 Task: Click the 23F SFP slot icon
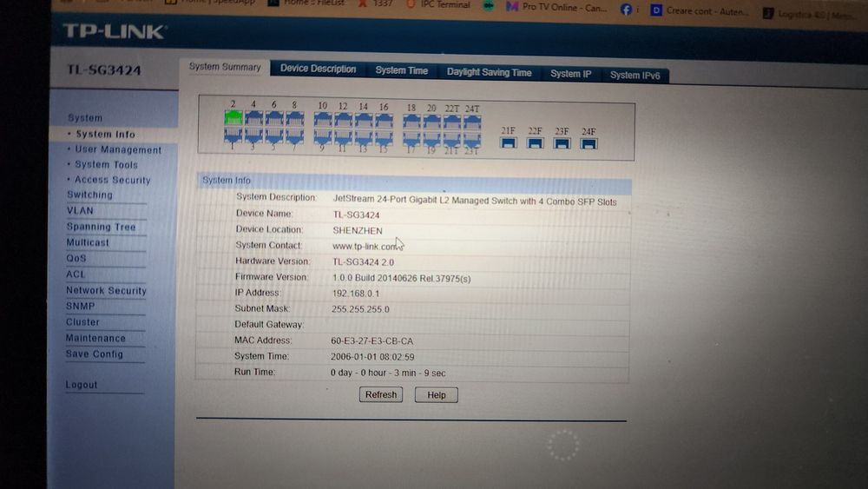click(x=562, y=144)
